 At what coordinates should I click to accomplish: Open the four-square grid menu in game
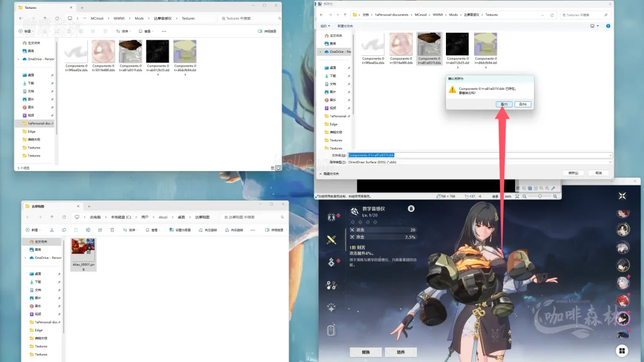pos(621,351)
